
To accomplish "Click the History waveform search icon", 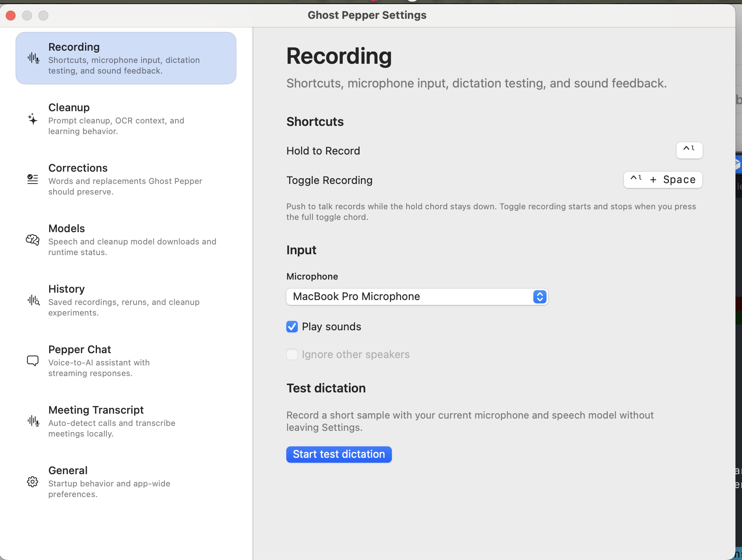I will coord(34,300).
